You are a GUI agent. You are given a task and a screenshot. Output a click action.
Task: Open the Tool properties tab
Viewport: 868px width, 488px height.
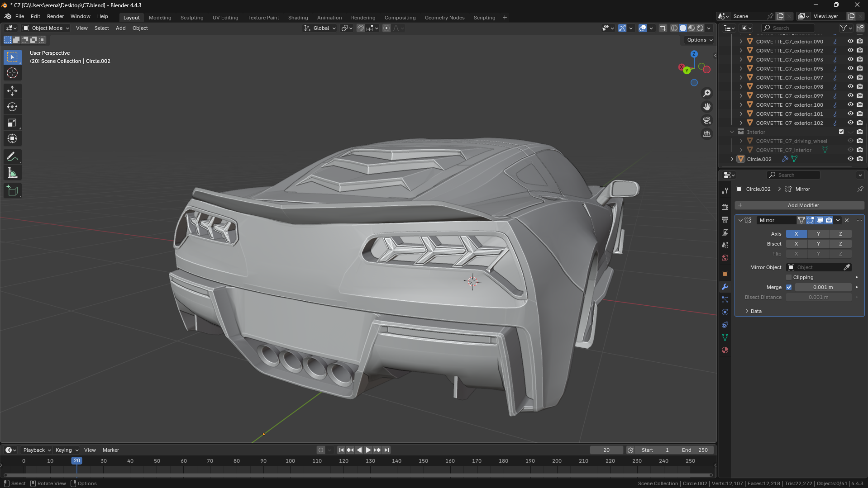(x=725, y=191)
